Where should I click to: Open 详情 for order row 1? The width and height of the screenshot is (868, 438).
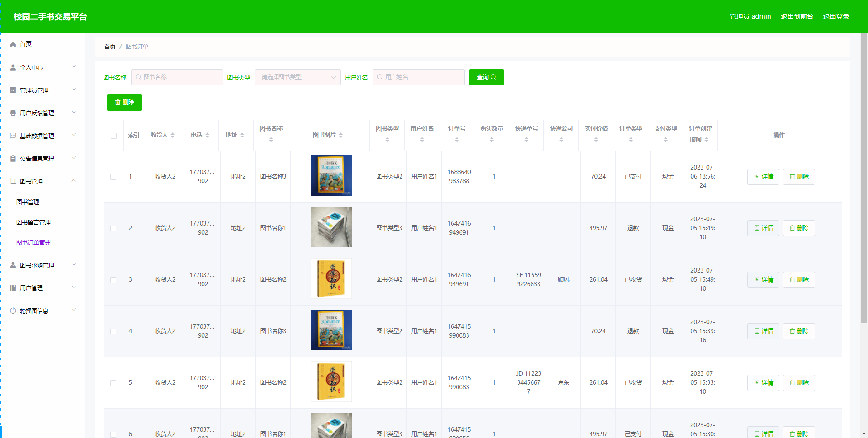(763, 177)
